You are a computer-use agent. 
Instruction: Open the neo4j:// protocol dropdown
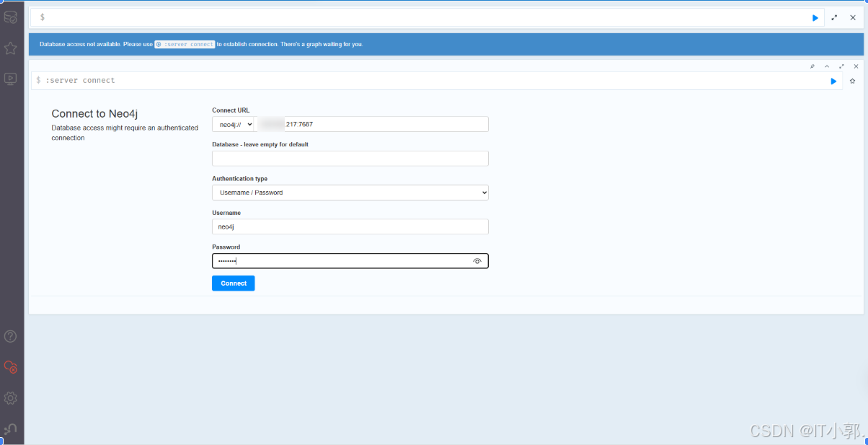click(235, 124)
